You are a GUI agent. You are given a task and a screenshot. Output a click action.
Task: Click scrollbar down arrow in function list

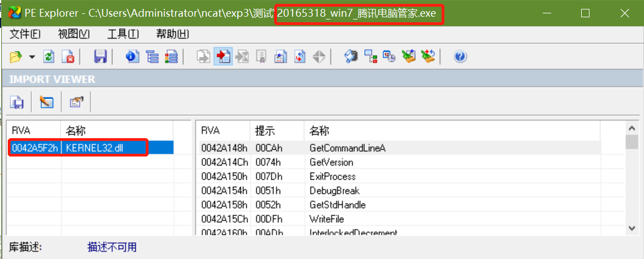point(632,228)
